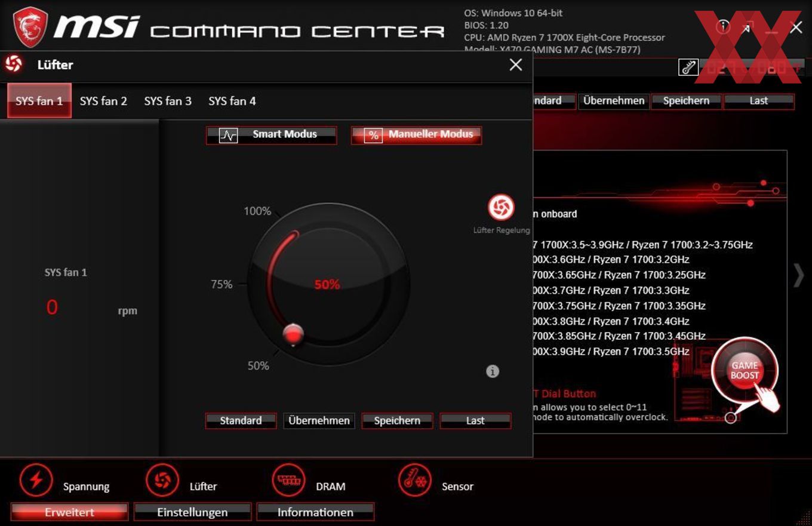Click the 75% mark on fan dial
Image resolution: width=812 pixels, height=526 pixels.
[222, 284]
